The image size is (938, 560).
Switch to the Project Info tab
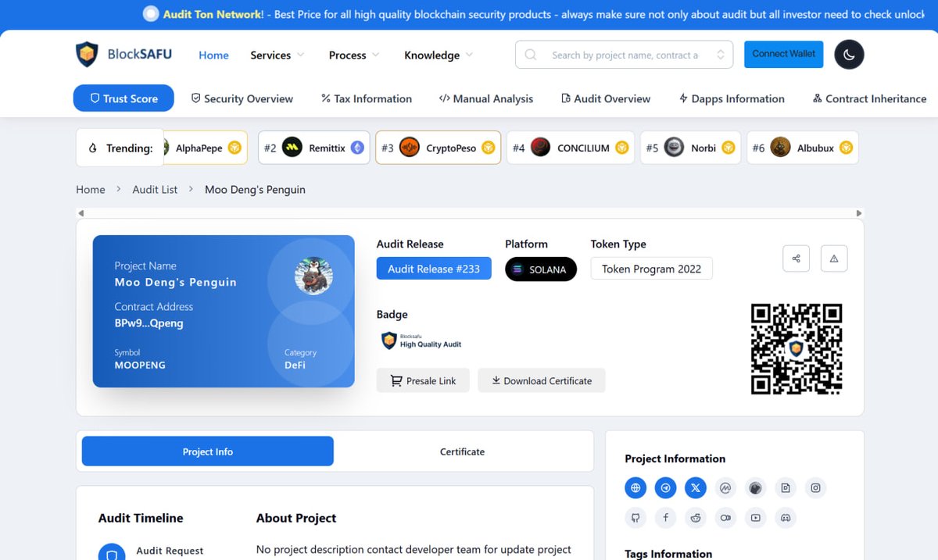pyautogui.click(x=208, y=451)
